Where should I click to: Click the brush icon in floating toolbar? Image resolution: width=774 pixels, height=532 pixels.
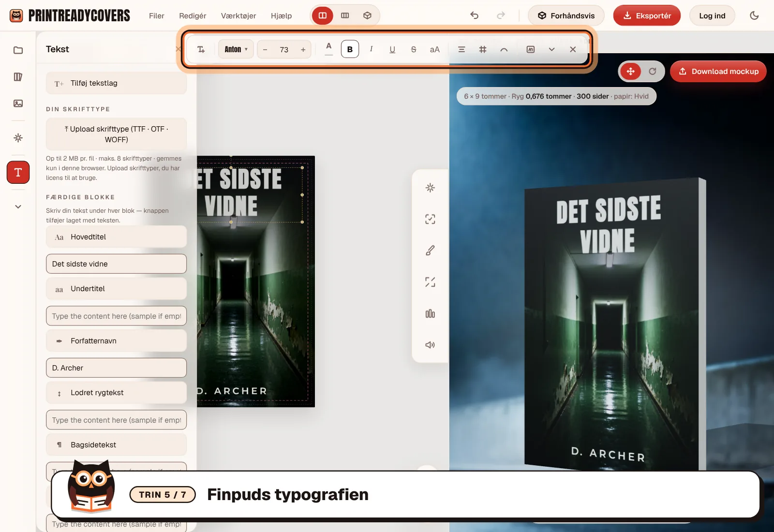click(430, 251)
